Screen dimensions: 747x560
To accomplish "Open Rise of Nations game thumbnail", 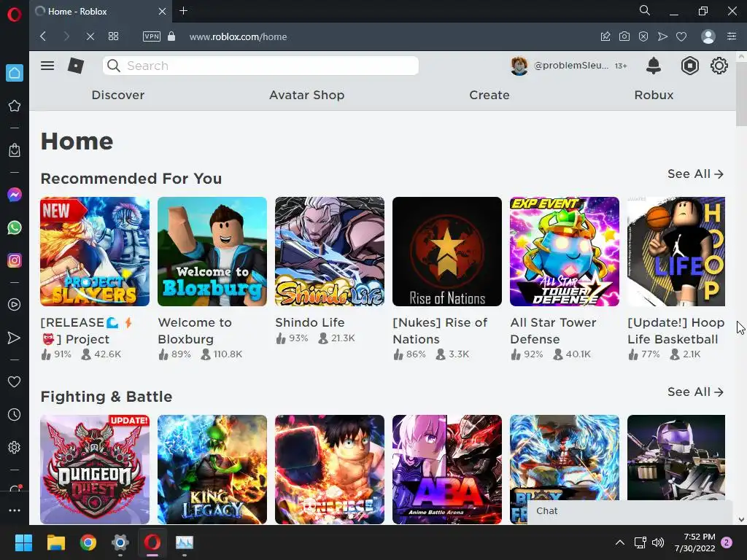I will (x=447, y=252).
